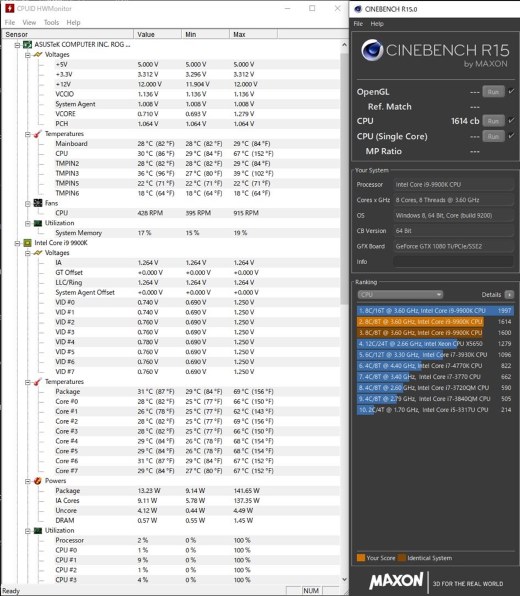Viewport: 520px width, 596px height.
Task: Collapse the motherboard Utilization group
Action: pyautogui.click(x=28, y=224)
